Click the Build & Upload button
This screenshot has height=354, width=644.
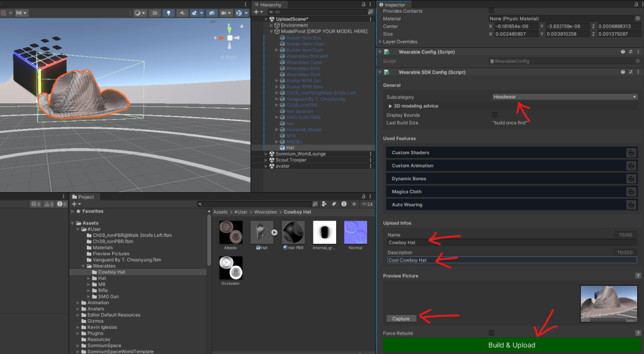click(511, 345)
